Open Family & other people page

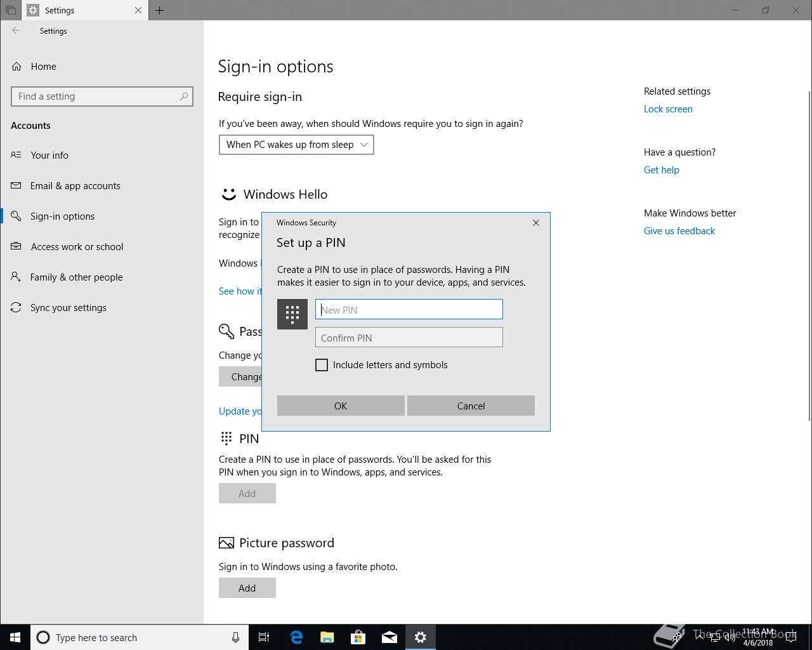tap(76, 277)
